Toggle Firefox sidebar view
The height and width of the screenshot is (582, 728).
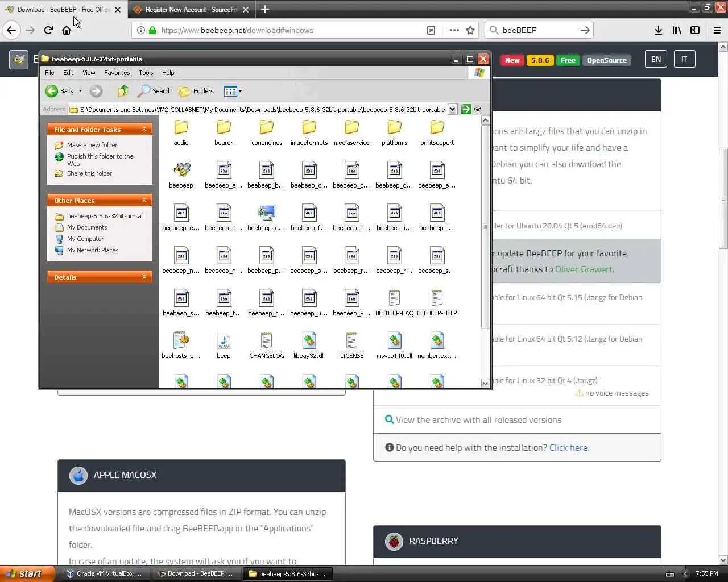coord(695,30)
